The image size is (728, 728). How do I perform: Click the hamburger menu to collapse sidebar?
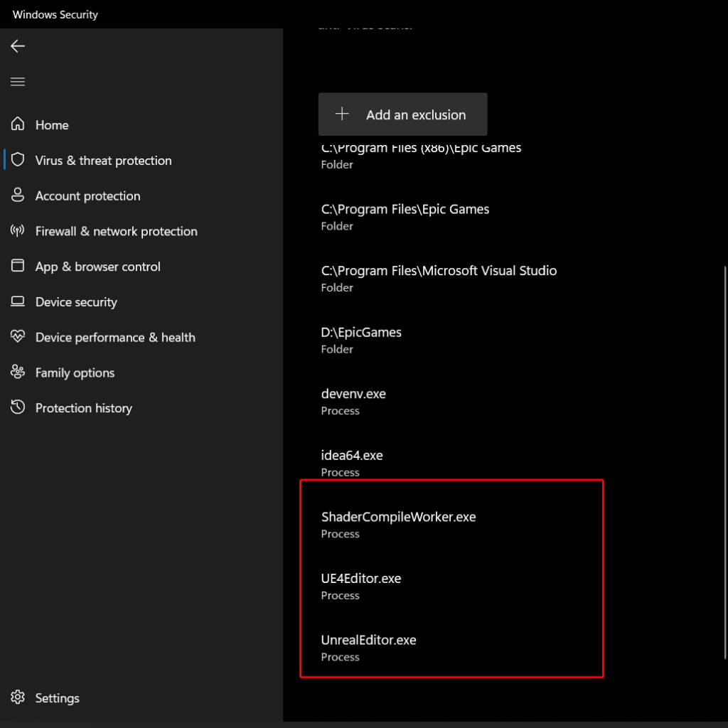(17, 81)
